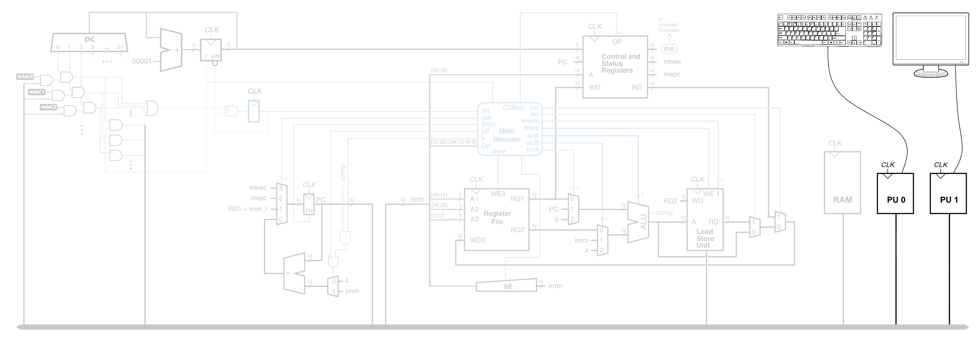
Task: Click the 'enpc' decoder label
Action: tap(489, 124)
